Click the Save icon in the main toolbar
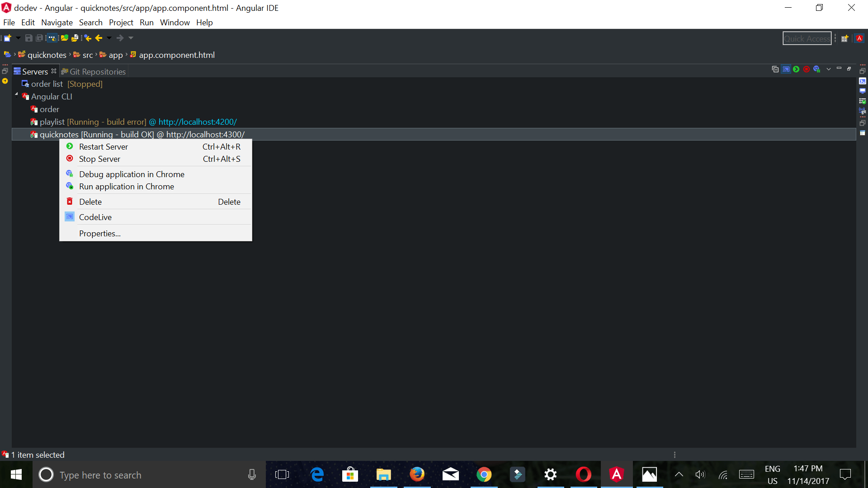Screen dimensions: 868x488 28,38
